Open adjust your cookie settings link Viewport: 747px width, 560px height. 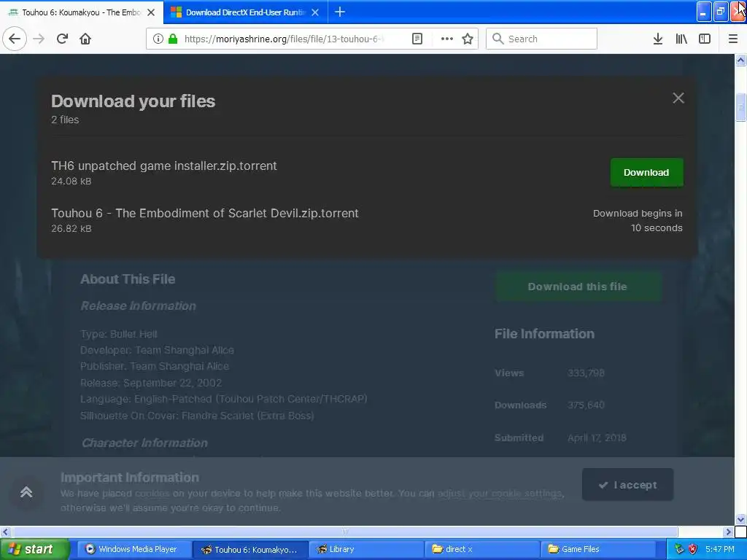(x=500, y=494)
